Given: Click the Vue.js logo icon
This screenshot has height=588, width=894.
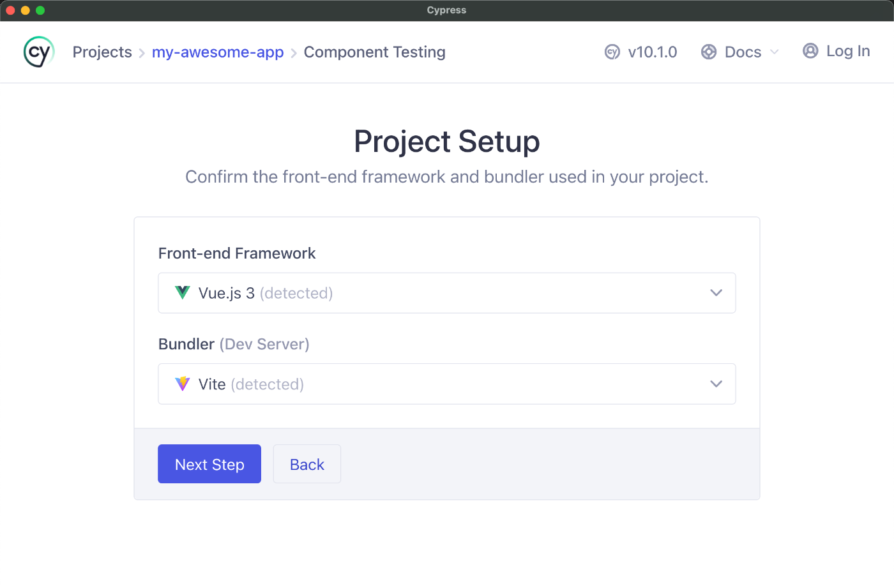Looking at the screenshot, I should coord(183,293).
